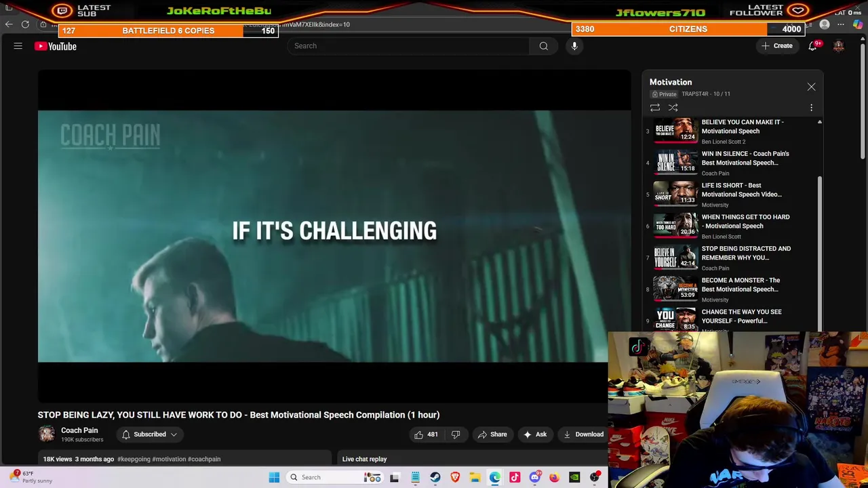Screen dimensions: 868x488
Task: Expand the Subscribed notification dropdown
Action: [x=150, y=434]
